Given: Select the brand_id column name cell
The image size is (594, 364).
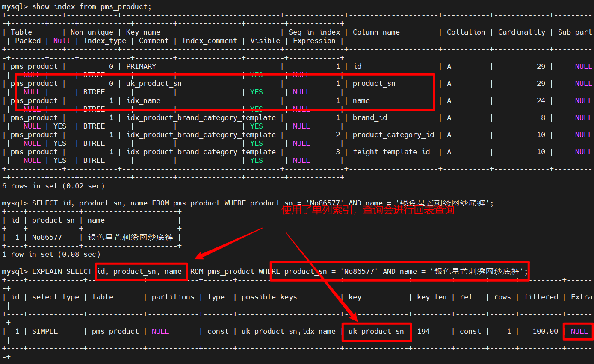Looking at the screenshot, I should (x=370, y=118).
